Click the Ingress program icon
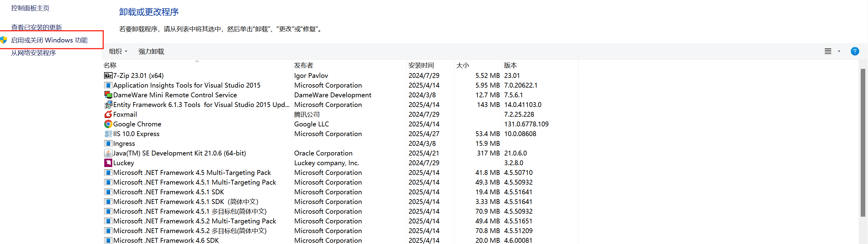Viewport: 868px width, 244px height. pyautogui.click(x=108, y=143)
